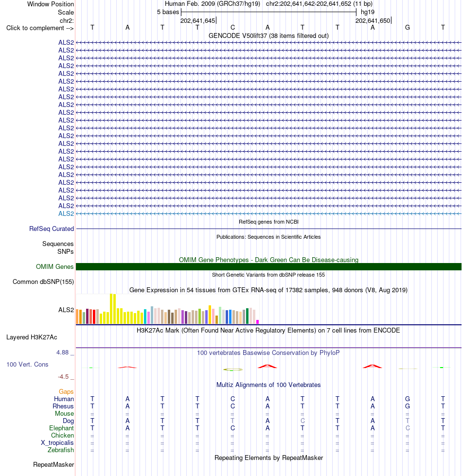
Task: Click the 4.88 PhyloP upper limit
Action: pyautogui.click(x=63, y=353)
